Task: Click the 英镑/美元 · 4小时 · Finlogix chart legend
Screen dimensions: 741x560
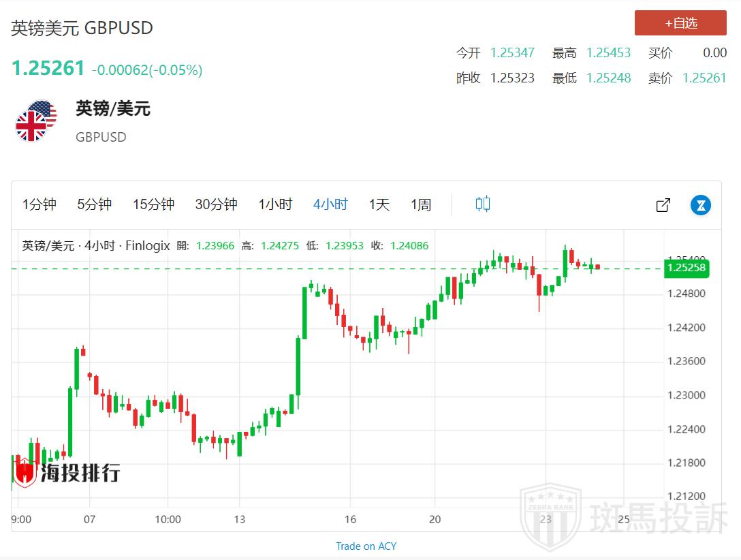Action: (96, 246)
